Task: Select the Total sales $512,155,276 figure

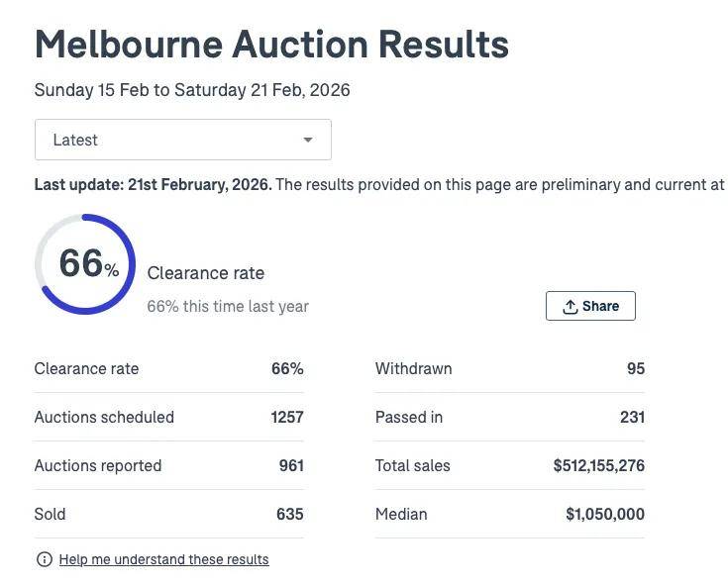Action: (x=598, y=466)
